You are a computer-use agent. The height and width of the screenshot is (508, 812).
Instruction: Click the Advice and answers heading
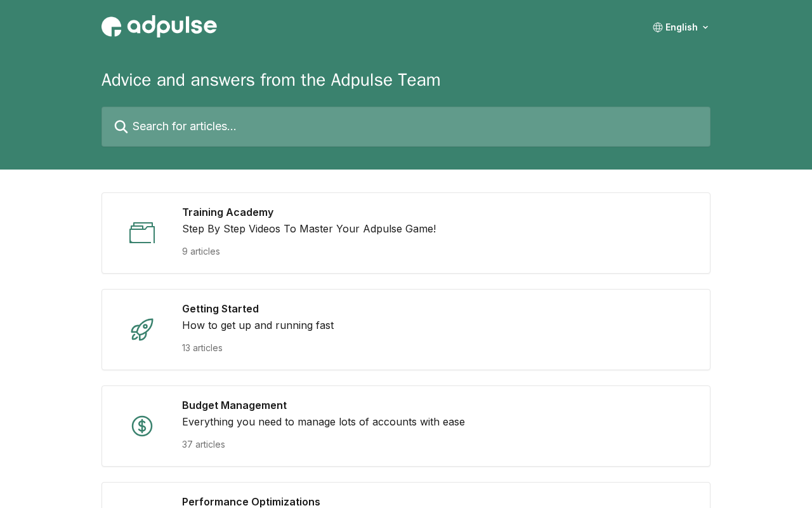271,80
